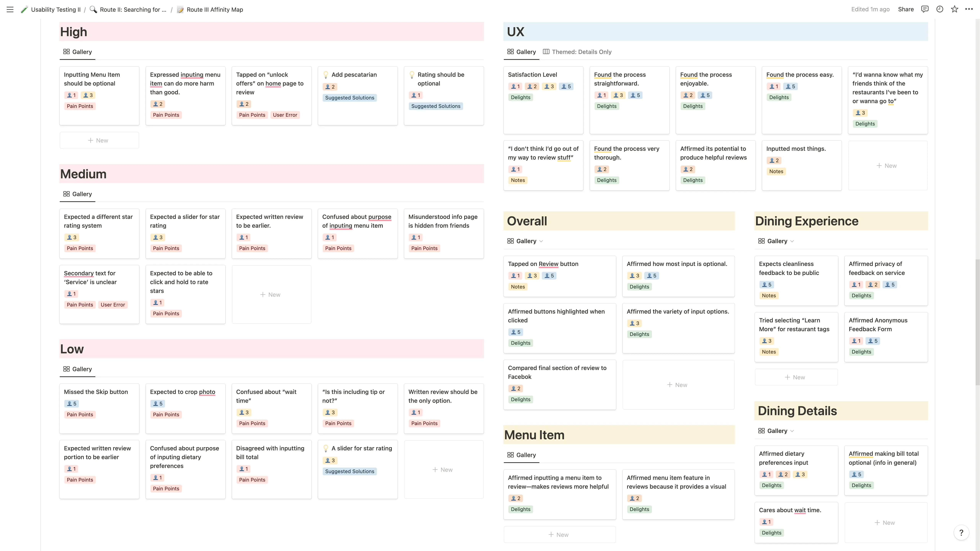This screenshot has height=551, width=980.
Task: Add New card in Menu Item gallery
Action: [x=559, y=535]
